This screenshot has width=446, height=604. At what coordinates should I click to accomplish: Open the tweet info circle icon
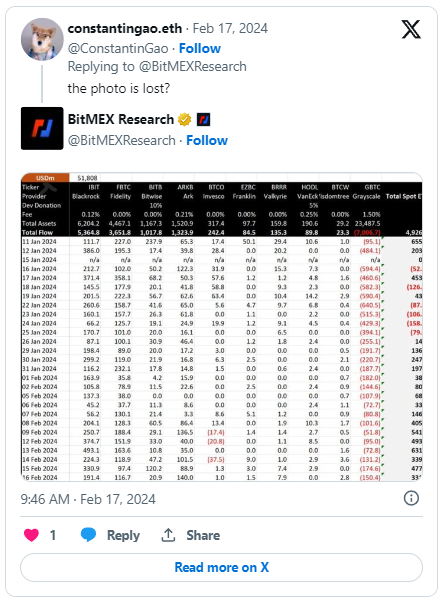click(x=411, y=498)
